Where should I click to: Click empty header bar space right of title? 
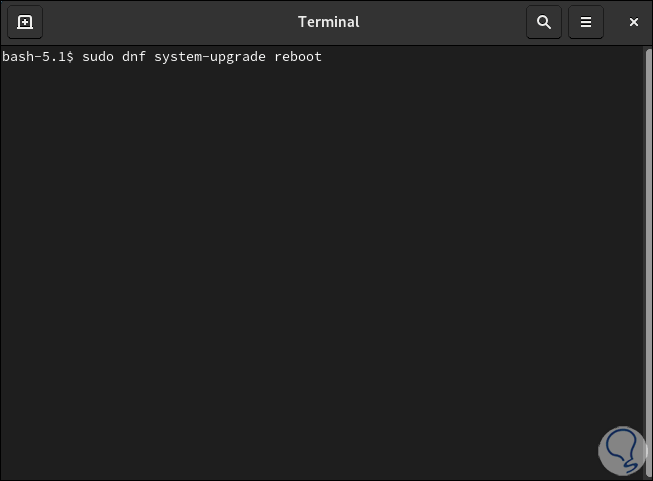pos(450,22)
